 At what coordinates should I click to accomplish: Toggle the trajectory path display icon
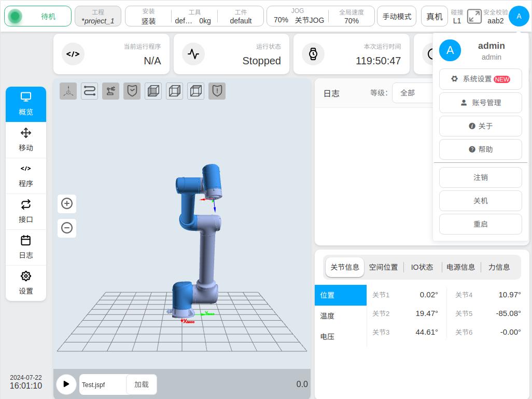89,91
